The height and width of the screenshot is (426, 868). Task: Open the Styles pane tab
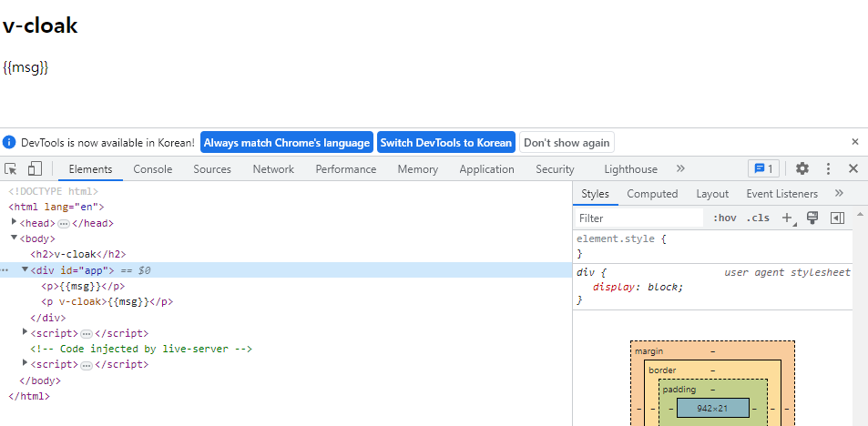coord(595,194)
